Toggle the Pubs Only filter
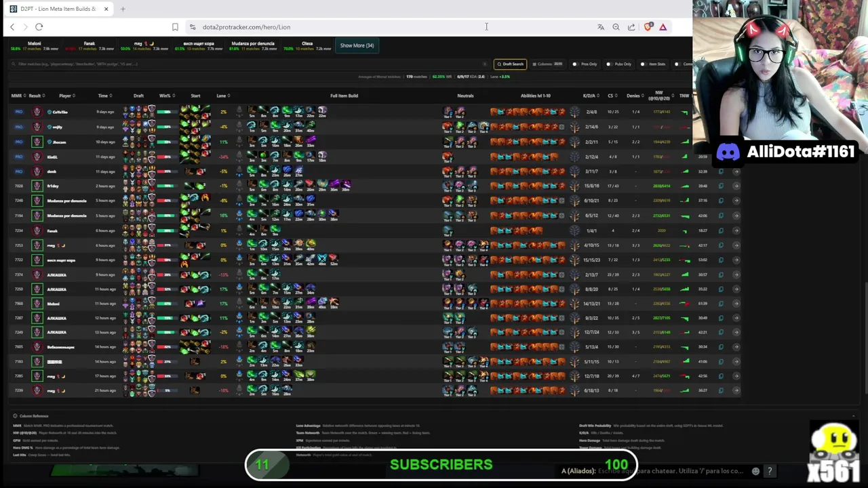This screenshot has height=488, width=868. point(619,64)
